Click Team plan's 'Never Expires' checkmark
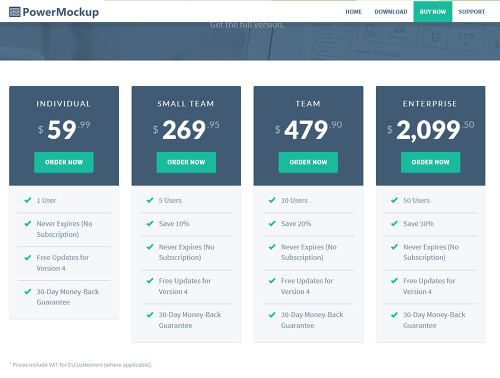 [x=272, y=247]
